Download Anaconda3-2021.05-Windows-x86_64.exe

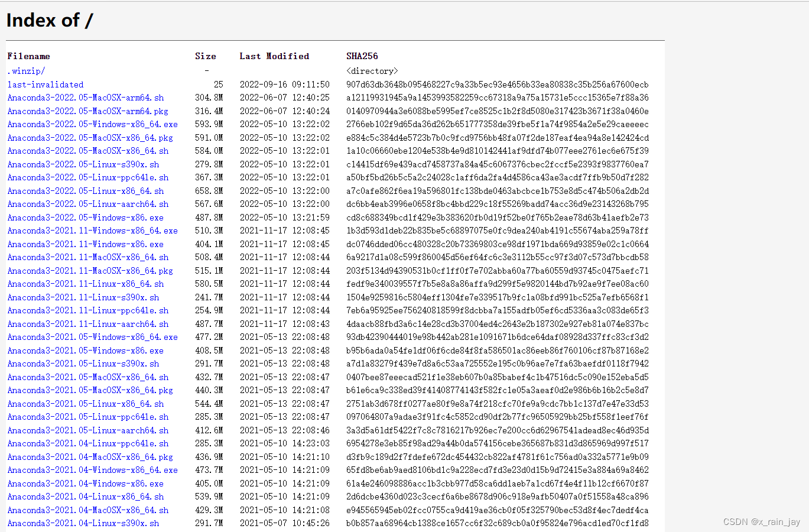93,337
